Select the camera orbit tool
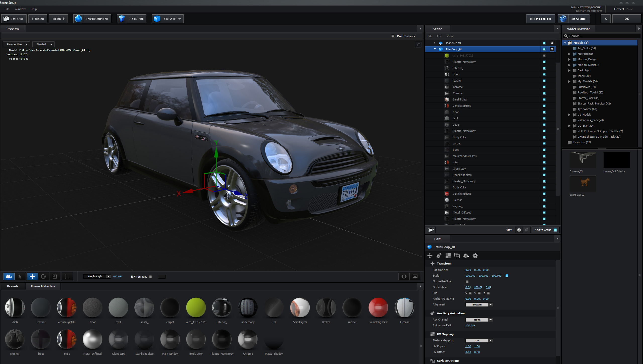This screenshot has height=364, width=643. [9, 276]
